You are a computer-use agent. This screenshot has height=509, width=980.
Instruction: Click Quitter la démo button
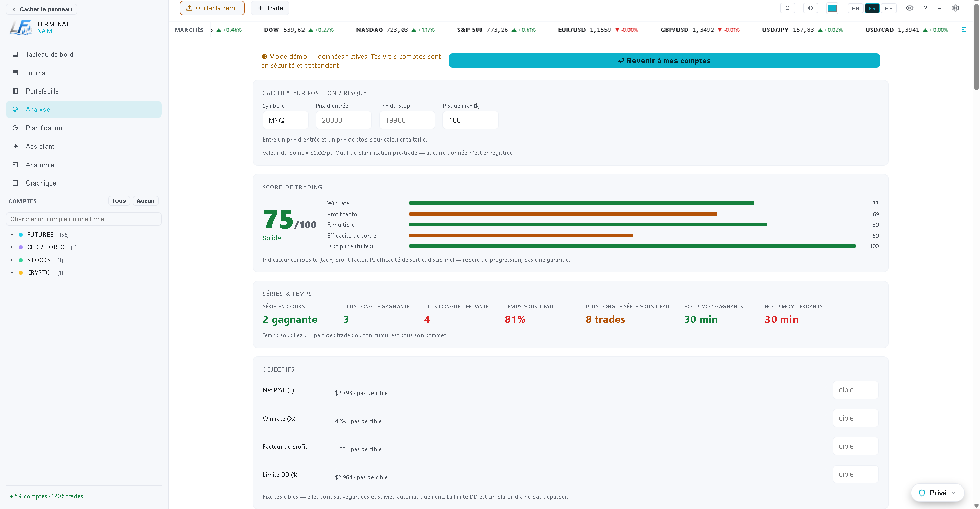[212, 8]
